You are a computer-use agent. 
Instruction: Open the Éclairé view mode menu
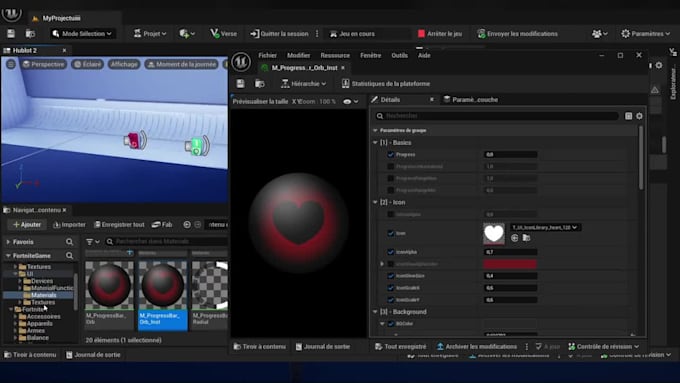pyautogui.click(x=88, y=64)
